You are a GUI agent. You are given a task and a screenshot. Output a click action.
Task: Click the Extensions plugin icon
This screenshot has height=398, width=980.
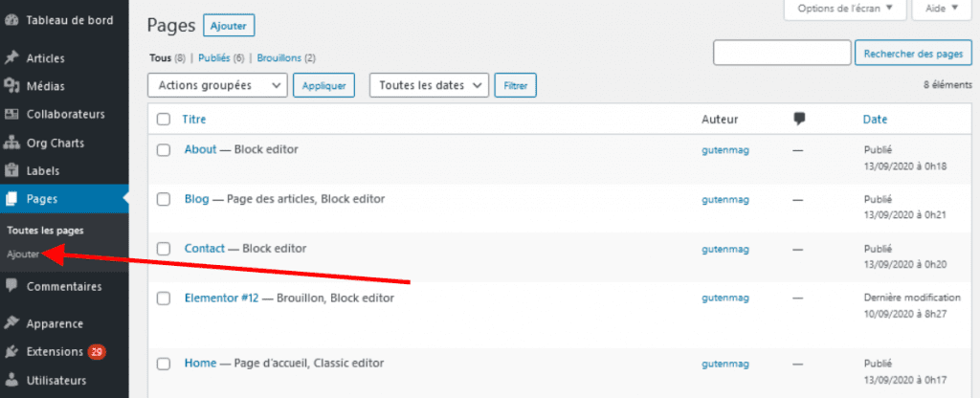point(11,352)
